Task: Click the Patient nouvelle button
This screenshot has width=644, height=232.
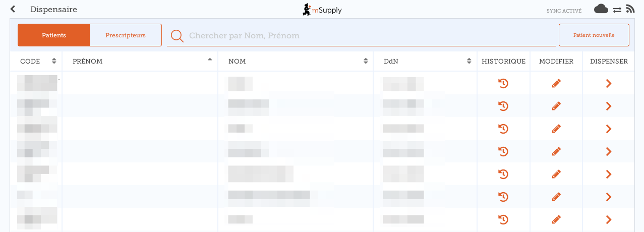Action: coord(594,35)
